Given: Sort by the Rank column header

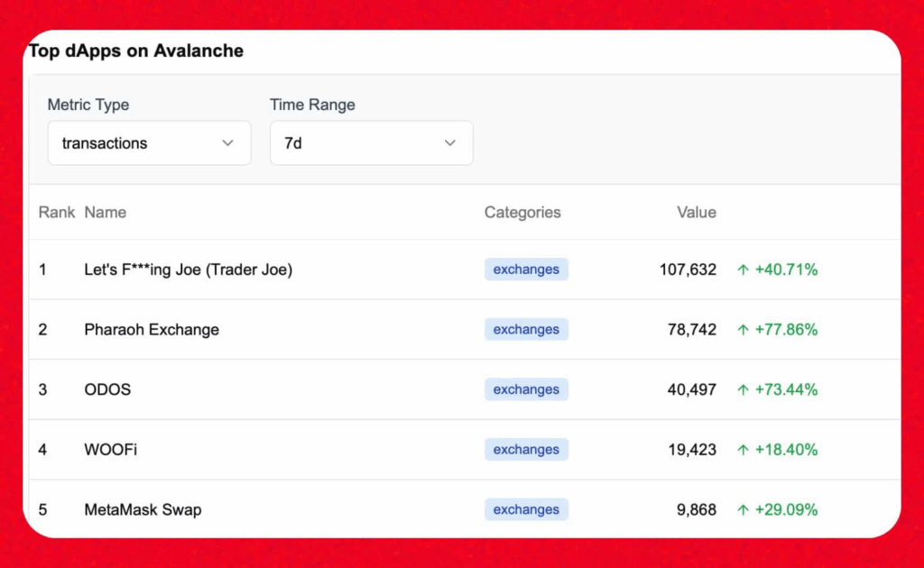Looking at the screenshot, I should tap(56, 213).
